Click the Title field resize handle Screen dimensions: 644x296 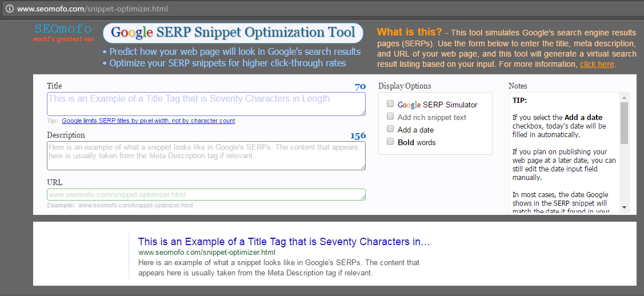click(x=363, y=113)
